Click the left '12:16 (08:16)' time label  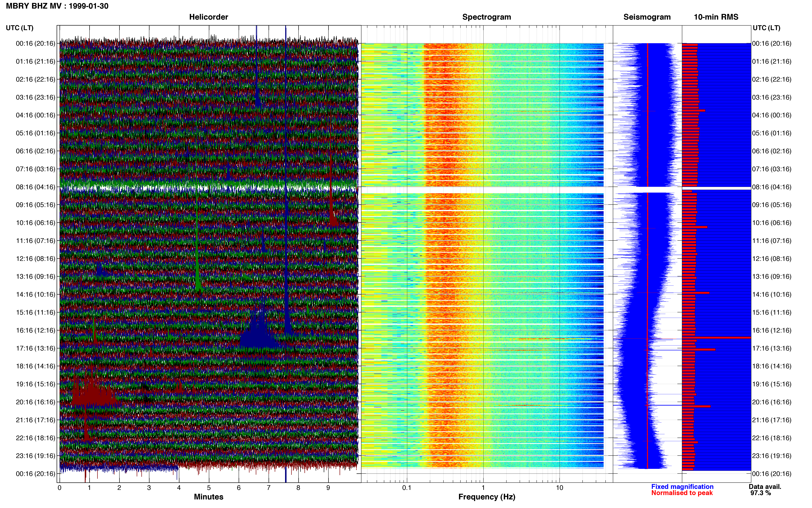click(x=36, y=259)
